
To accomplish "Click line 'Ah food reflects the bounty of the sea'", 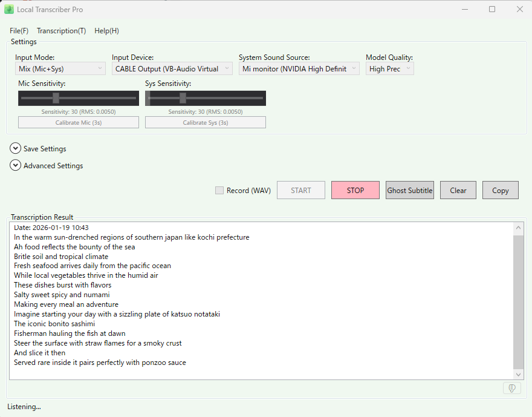I will [74, 247].
